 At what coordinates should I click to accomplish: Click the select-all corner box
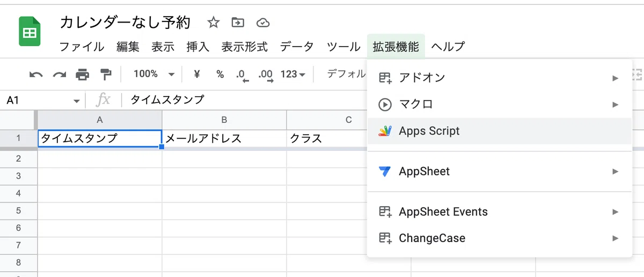point(18,120)
